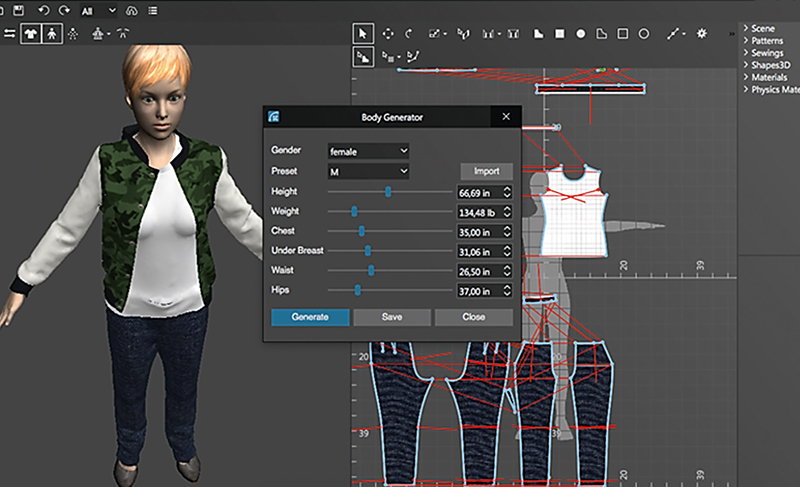
Task: Select the line segment tool
Action: click(x=672, y=34)
